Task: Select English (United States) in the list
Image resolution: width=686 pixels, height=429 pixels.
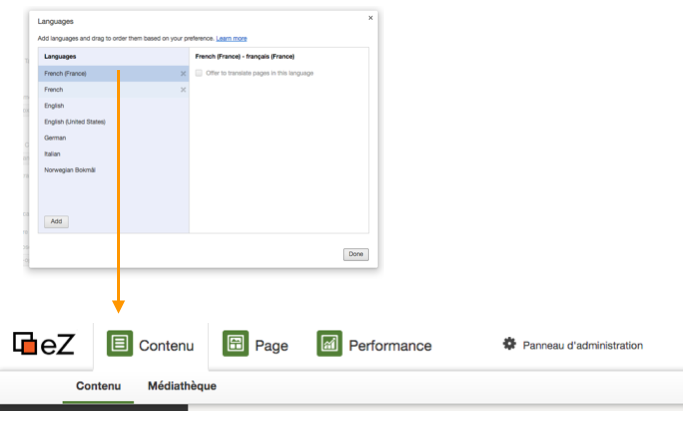Action: (75, 121)
